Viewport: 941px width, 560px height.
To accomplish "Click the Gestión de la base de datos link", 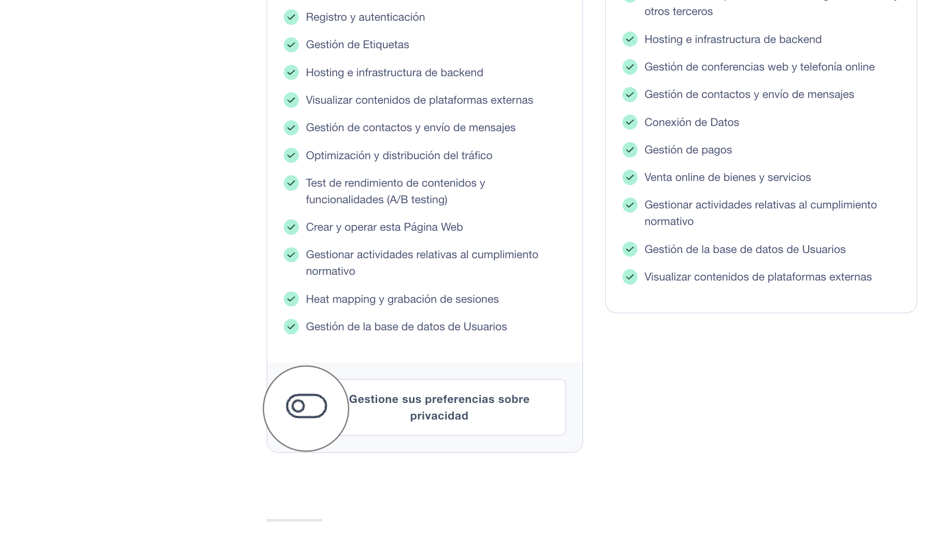I will [406, 327].
